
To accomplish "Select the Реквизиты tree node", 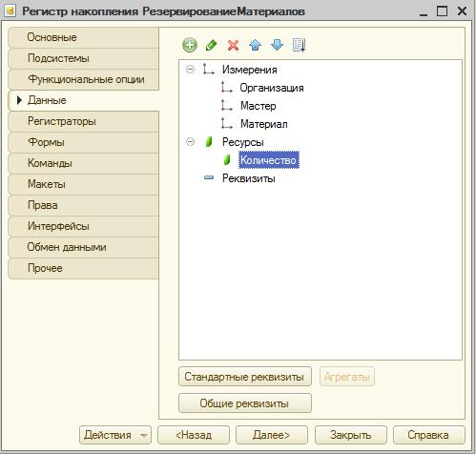I will pos(249,178).
